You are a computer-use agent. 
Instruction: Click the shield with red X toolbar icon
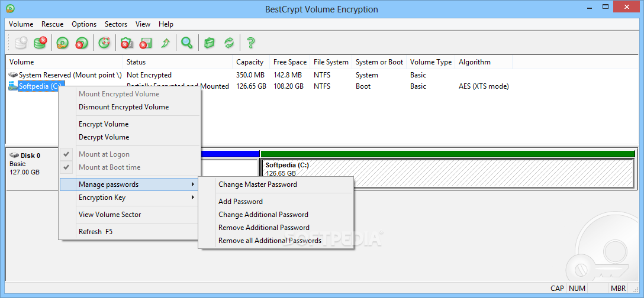tap(127, 43)
